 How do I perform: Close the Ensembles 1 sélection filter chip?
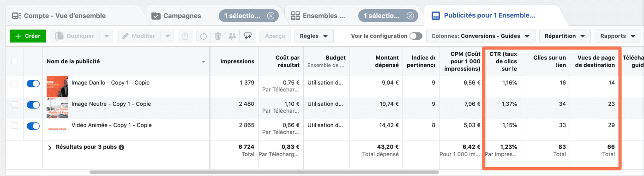(x=410, y=16)
